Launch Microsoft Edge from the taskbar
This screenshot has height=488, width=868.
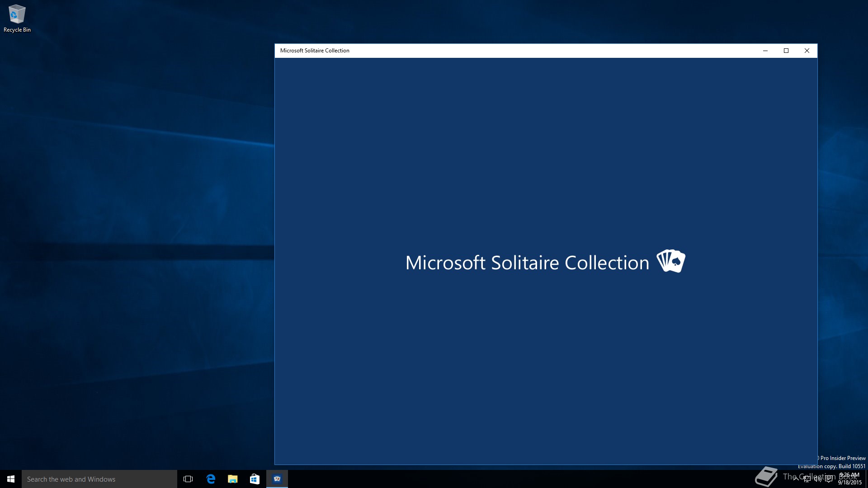pyautogui.click(x=211, y=479)
